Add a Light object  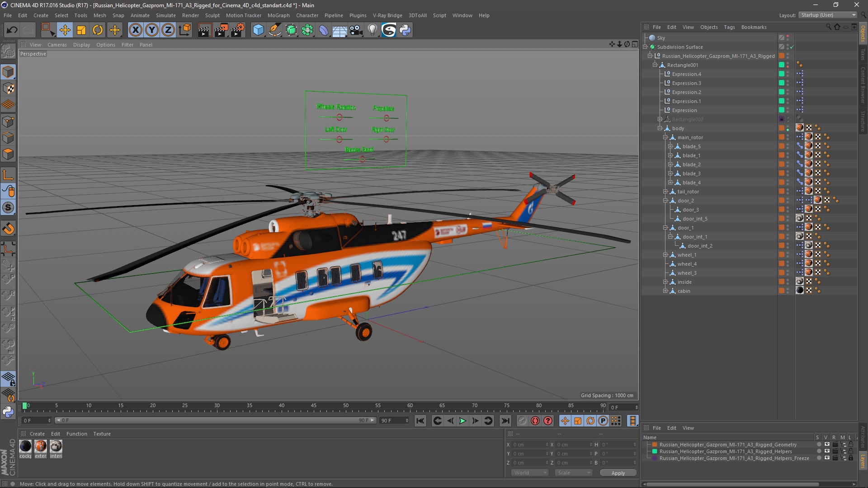pyautogui.click(x=372, y=30)
